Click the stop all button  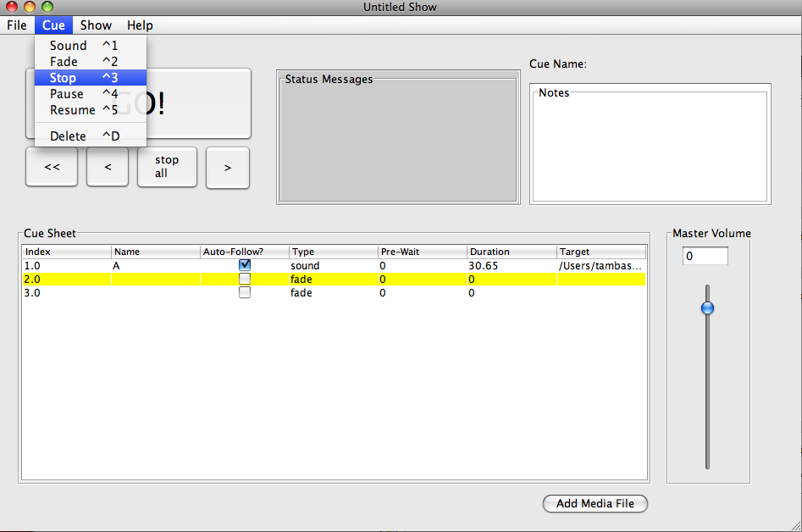point(167,167)
